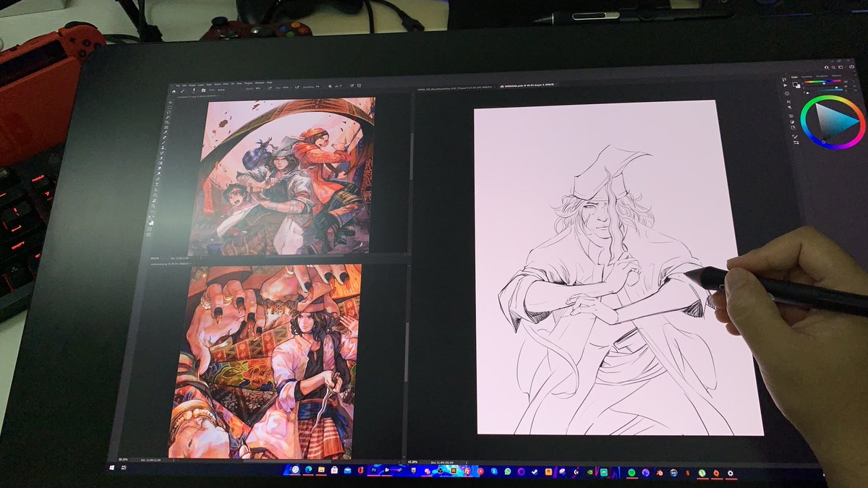
Task: Open smoothing options gear menu
Action: [330, 87]
